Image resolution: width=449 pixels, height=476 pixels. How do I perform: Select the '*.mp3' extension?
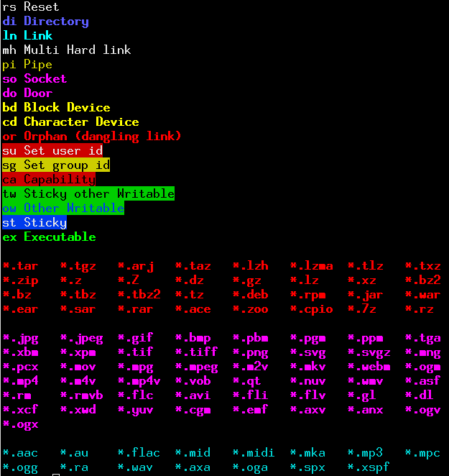(365, 453)
